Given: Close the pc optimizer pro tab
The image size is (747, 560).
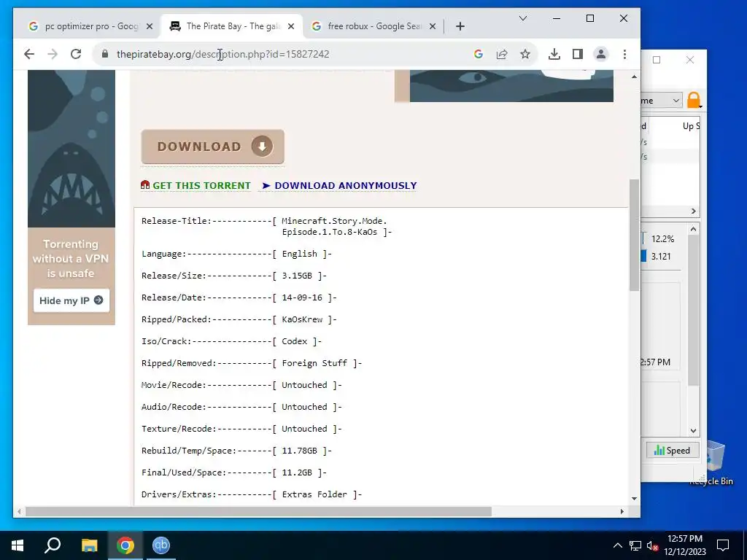Looking at the screenshot, I should pos(150,26).
